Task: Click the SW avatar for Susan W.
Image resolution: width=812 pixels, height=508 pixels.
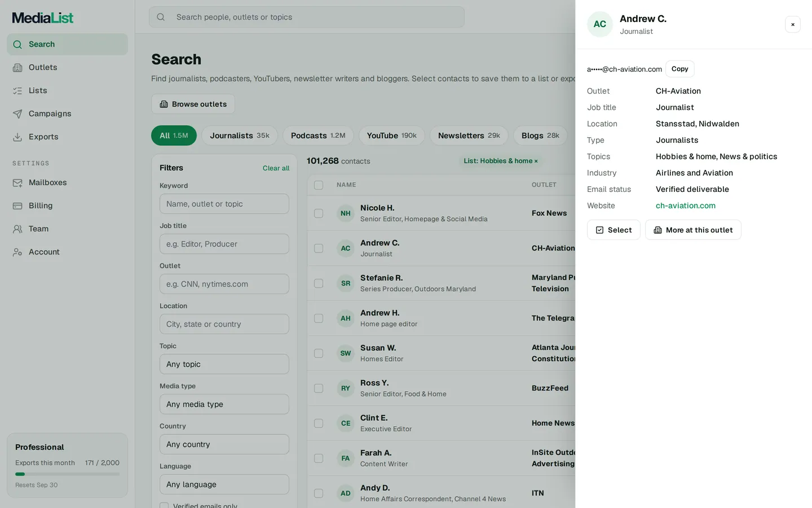Action: pyautogui.click(x=346, y=353)
